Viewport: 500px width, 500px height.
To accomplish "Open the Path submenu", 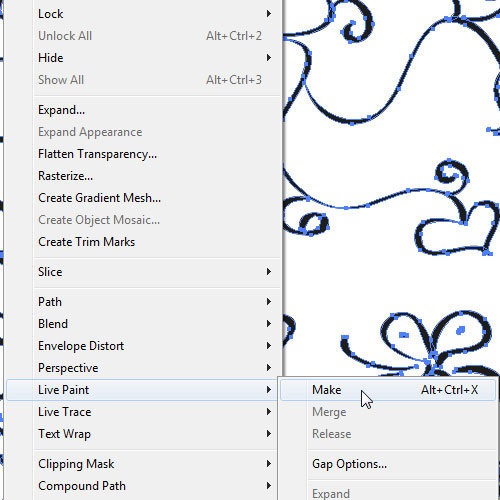I will coord(157,302).
